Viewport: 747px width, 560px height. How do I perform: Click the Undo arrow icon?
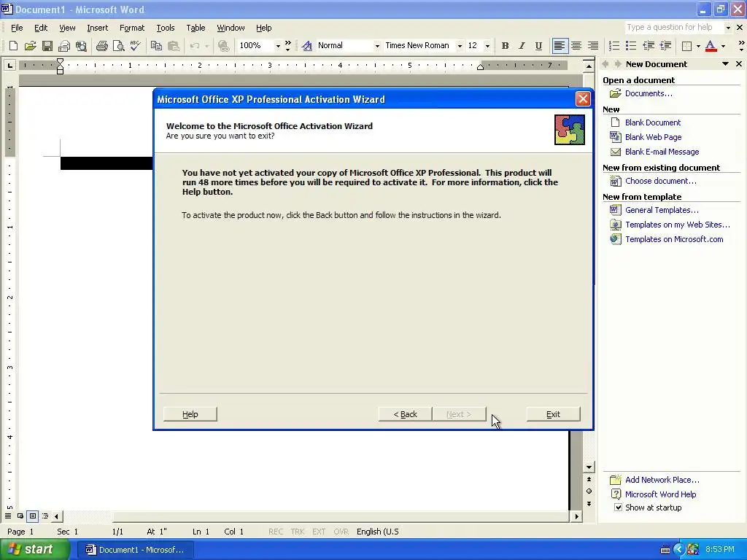tap(194, 46)
